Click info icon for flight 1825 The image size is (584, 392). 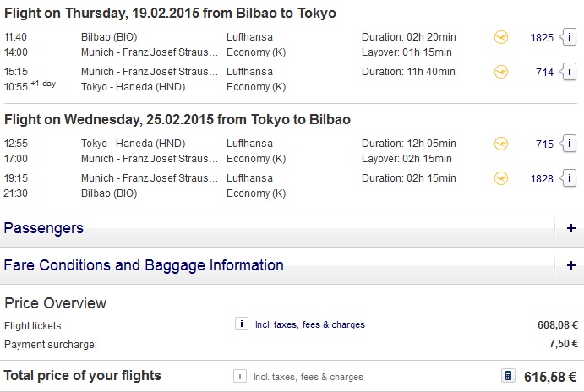click(x=570, y=38)
